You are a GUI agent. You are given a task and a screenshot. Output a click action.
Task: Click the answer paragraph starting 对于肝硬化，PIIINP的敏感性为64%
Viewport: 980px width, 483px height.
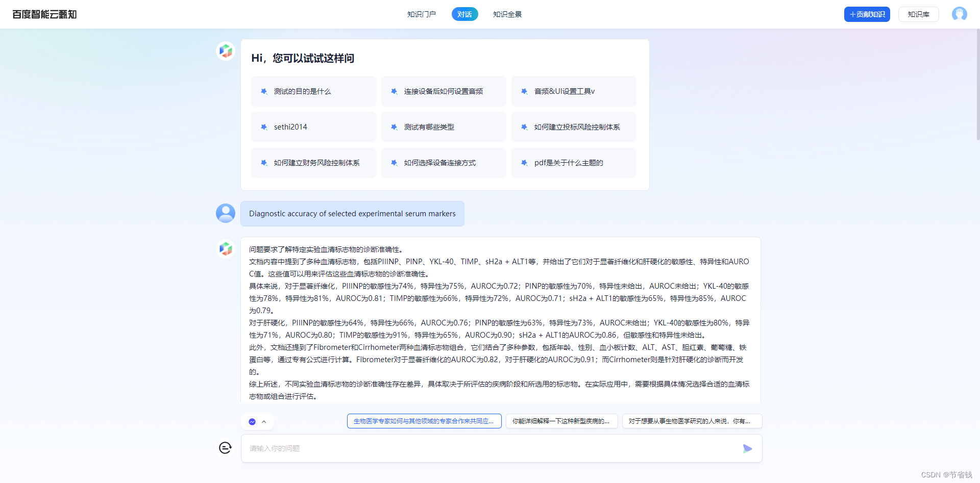click(499, 329)
